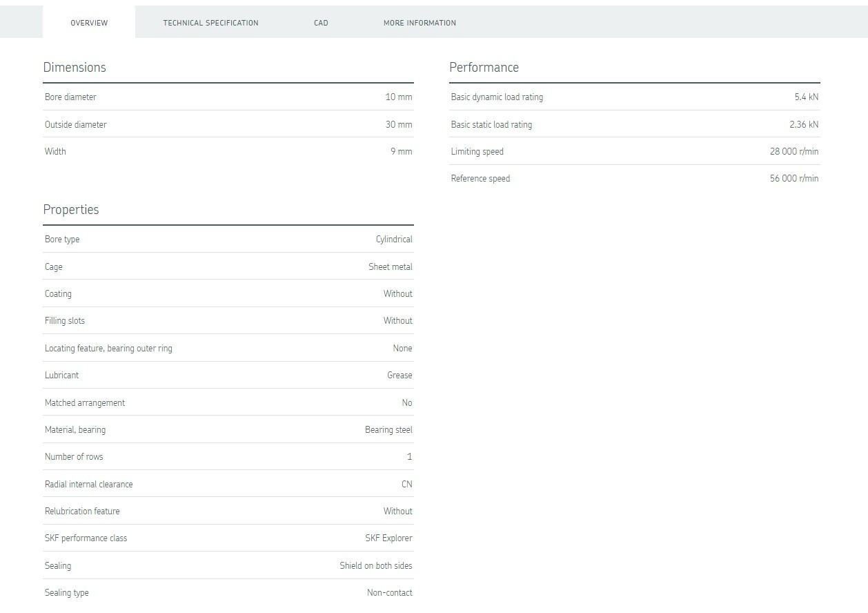Select the Performance heading

[484, 67]
